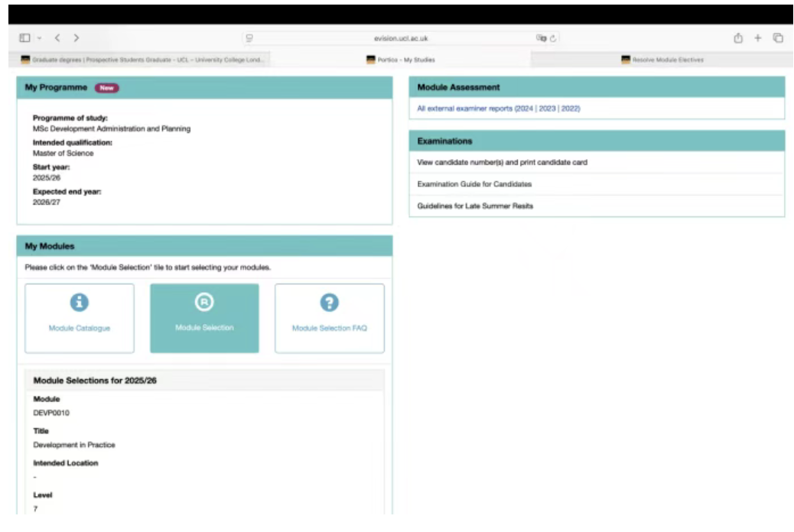Expand the sidebar dropdown chevron
Viewport: 794px width, 532px height.
[39, 37]
